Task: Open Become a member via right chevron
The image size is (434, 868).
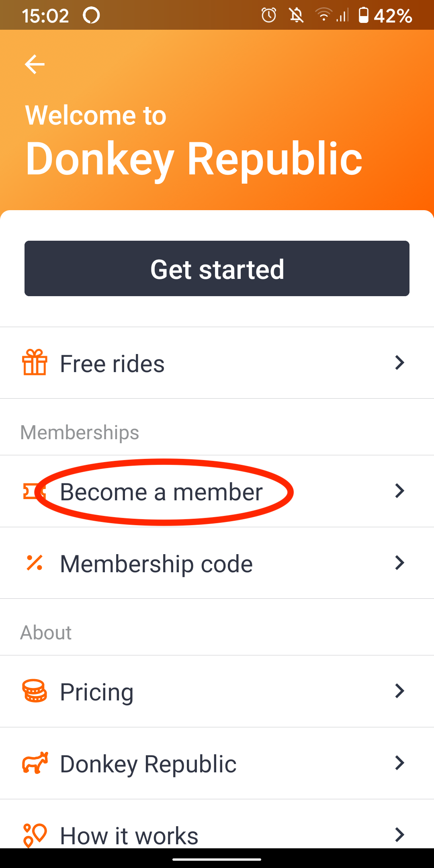Action: tap(399, 491)
